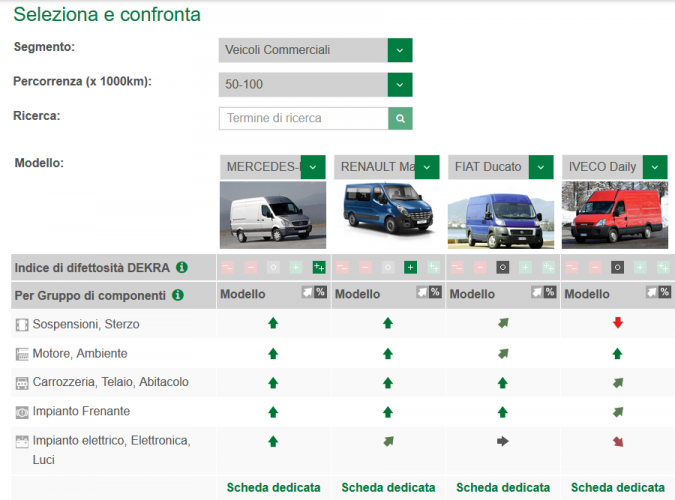Screen dimensions: 675x500
Task: Click the red IVECO Daily van thumbnail
Action: pyautogui.click(x=614, y=214)
